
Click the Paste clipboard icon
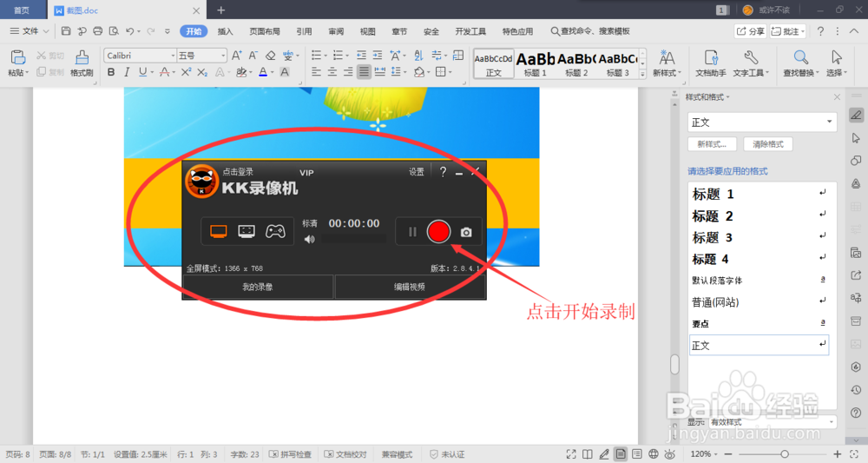(17, 57)
